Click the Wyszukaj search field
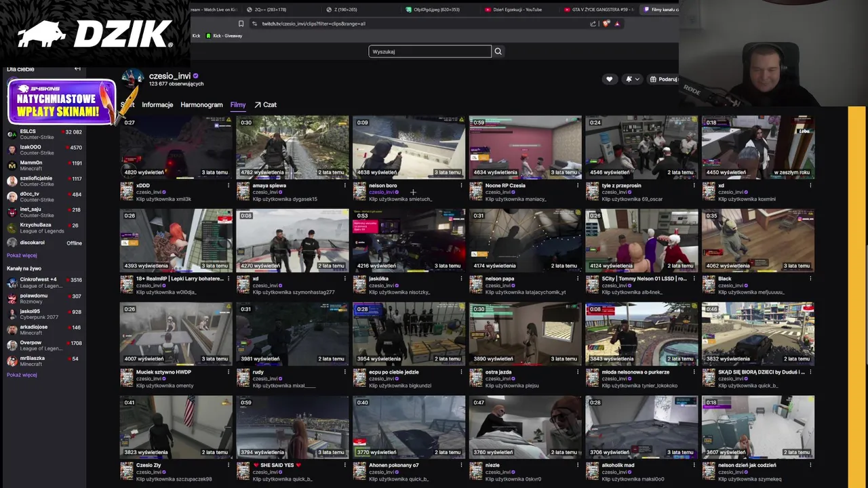Image resolution: width=868 pixels, height=488 pixels. 430,52
